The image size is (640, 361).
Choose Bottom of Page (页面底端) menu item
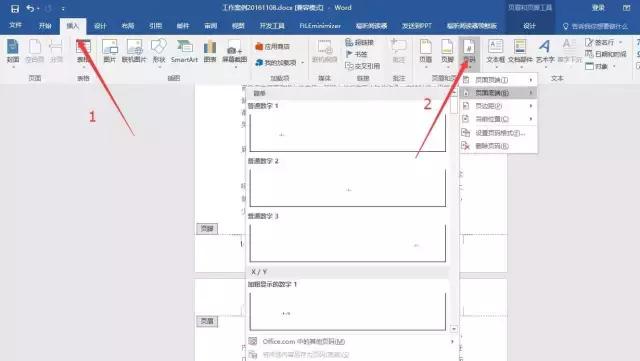(498, 93)
